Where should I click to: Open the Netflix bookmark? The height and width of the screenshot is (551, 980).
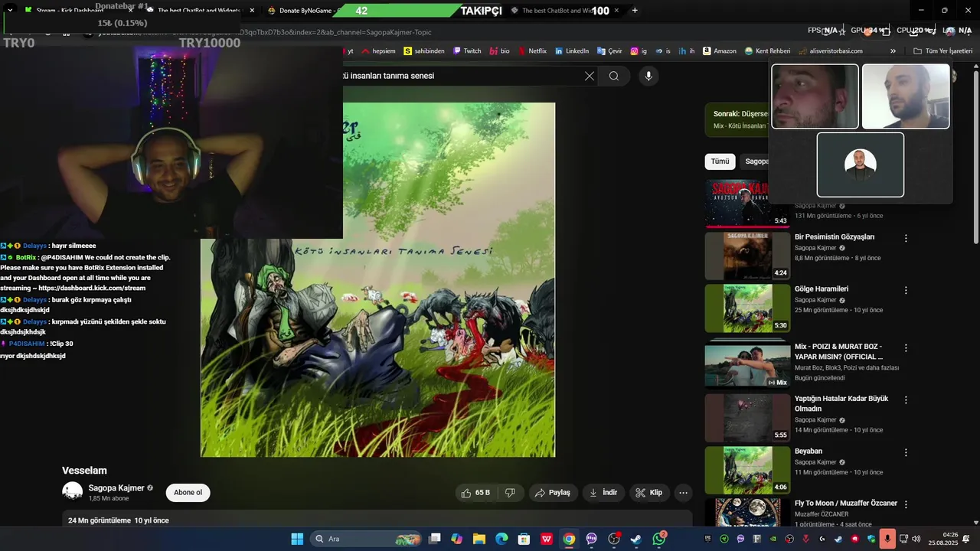pos(532,51)
